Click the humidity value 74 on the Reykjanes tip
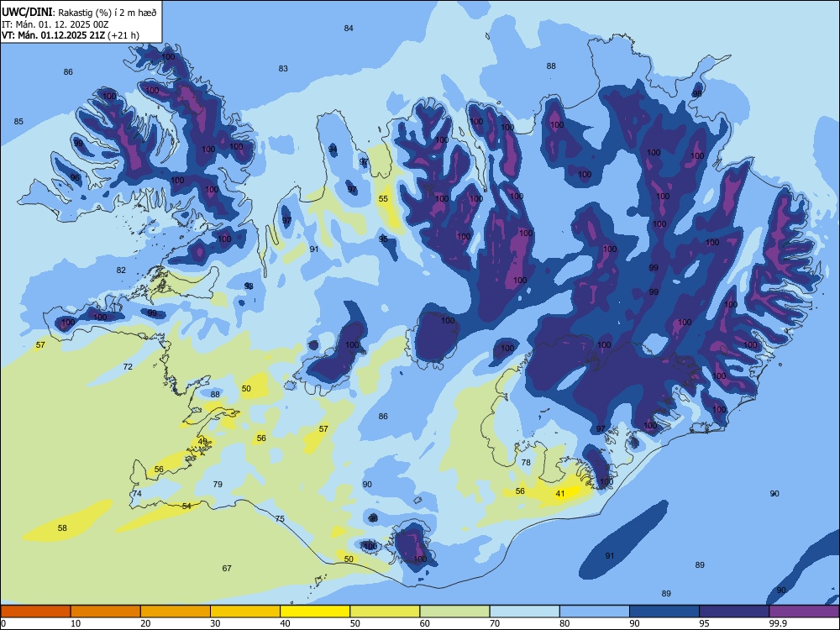 click(137, 493)
